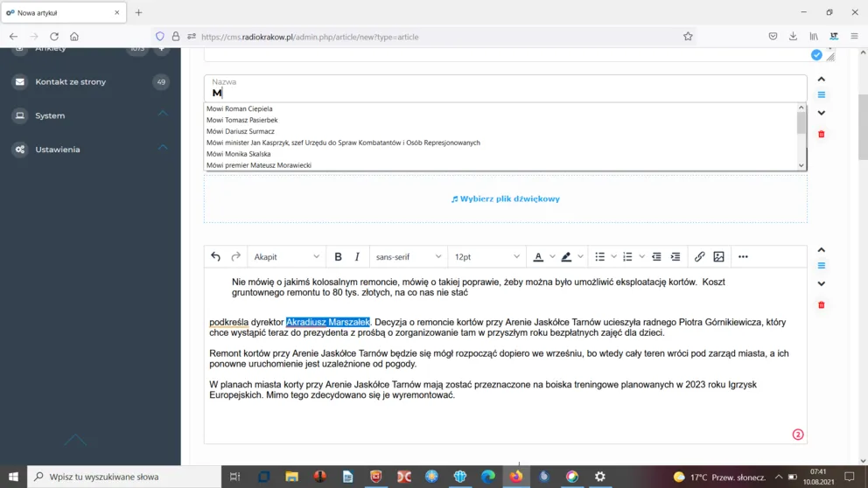Open File Explorer from taskbar
This screenshot has height=488, width=868.
click(x=291, y=477)
